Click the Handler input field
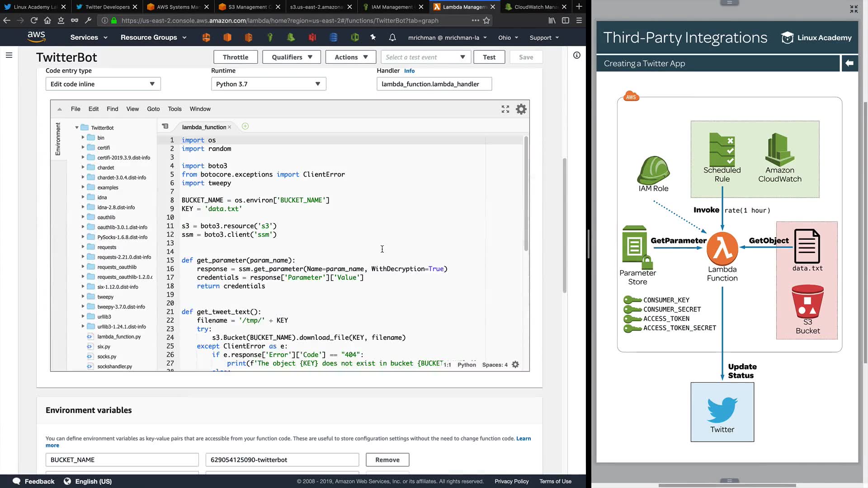This screenshot has width=868, height=488. (434, 84)
